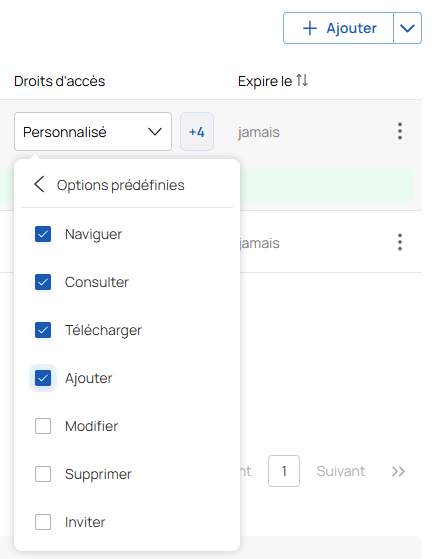Select the Options prédéfinies menu header

tap(120, 185)
